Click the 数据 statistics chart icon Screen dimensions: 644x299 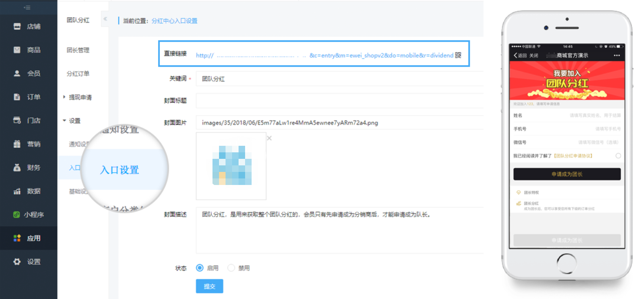pyautogui.click(x=17, y=191)
